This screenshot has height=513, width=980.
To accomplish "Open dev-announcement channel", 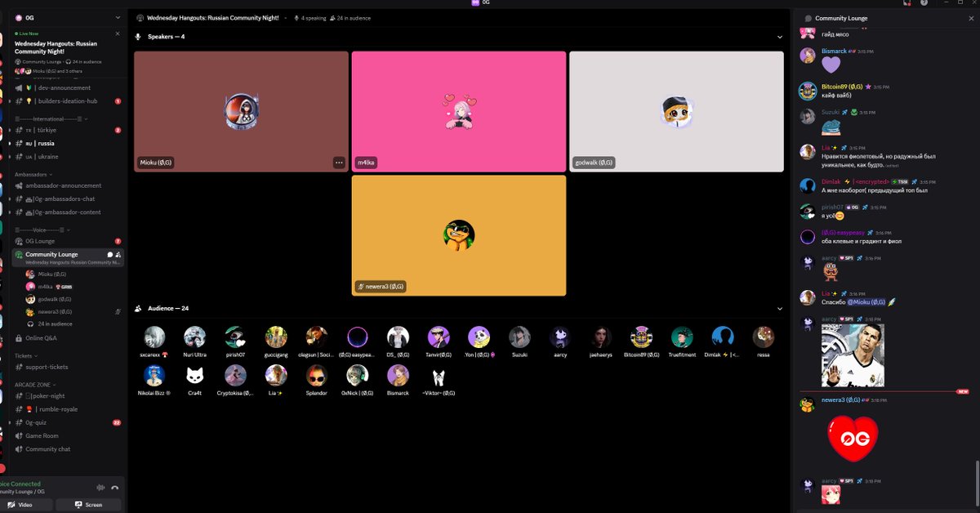I will point(69,87).
